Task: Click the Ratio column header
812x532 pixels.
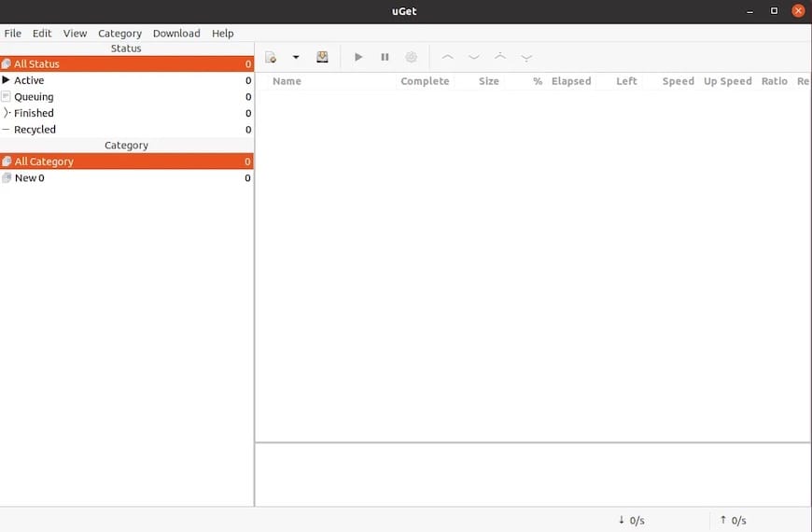Action: [x=774, y=81]
